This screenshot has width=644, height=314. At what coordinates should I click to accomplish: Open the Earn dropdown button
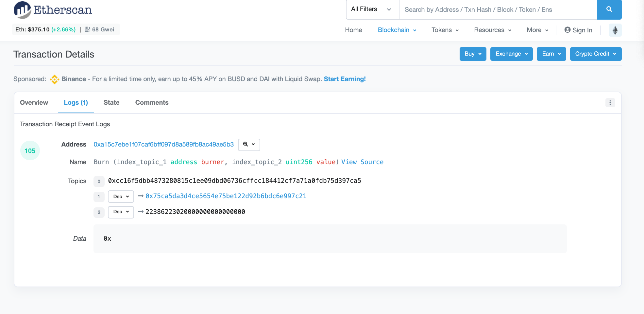coord(551,54)
